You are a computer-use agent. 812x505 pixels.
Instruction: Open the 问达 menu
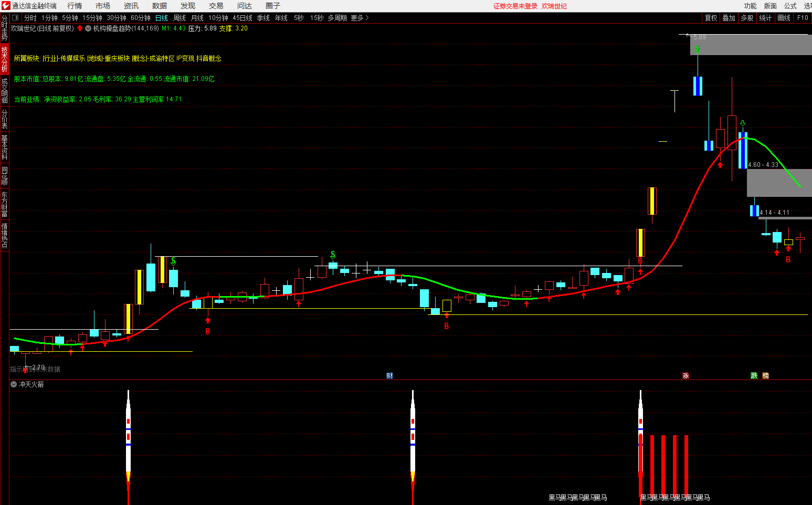coord(245,6)
